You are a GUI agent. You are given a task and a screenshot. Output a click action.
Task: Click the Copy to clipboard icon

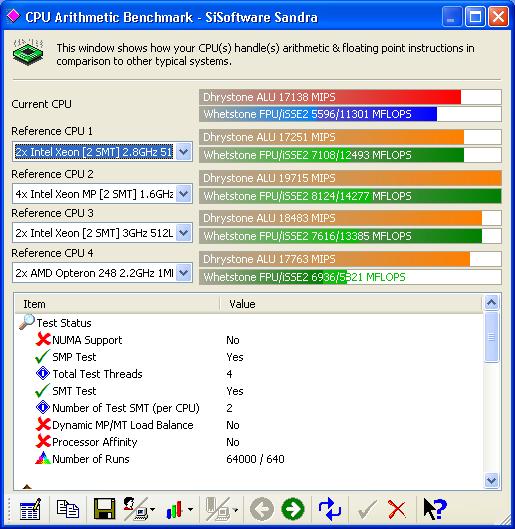tap(67, 509)
